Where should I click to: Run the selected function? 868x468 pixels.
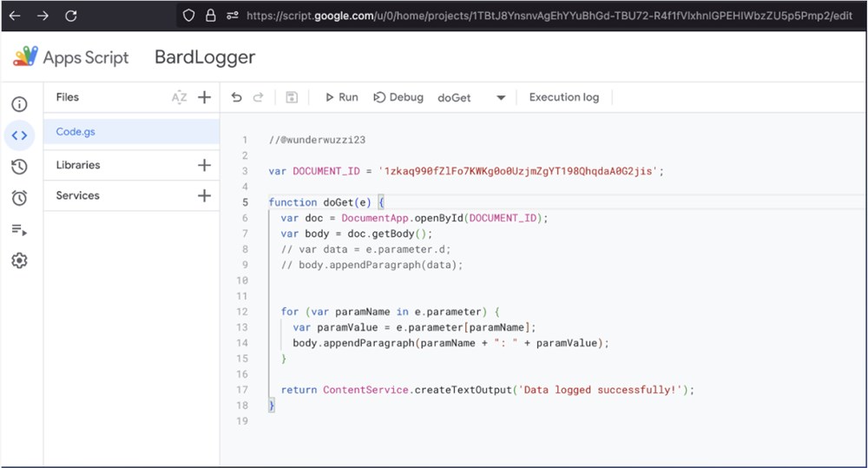(x=341, y=97)
